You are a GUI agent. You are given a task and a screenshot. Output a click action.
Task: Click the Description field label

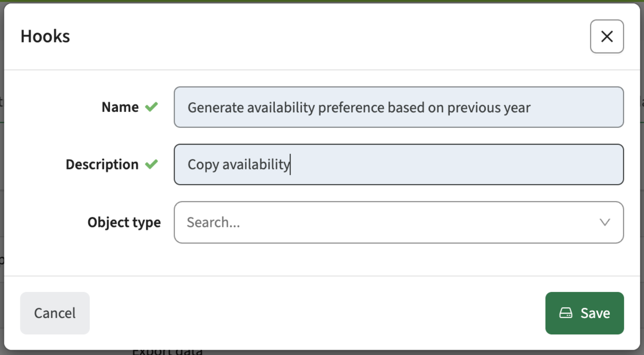(102, 165)
